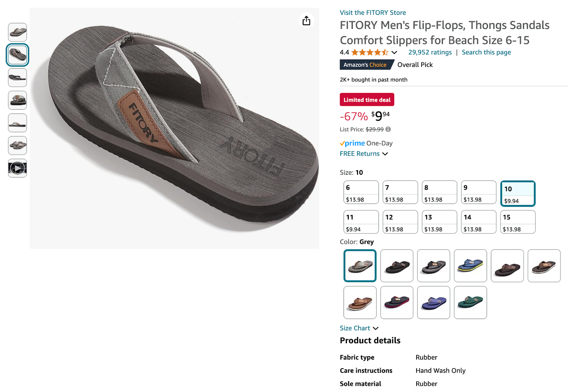Choose size 6 instead of size 10
The image size is (577, 392).
[x=361, y=192]
